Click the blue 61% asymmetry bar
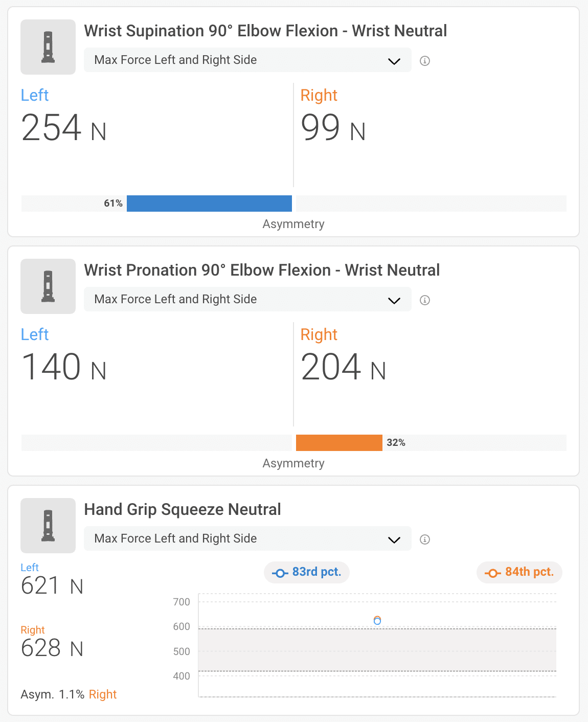Viewport: 588px width, 722px height. (209, 204)
